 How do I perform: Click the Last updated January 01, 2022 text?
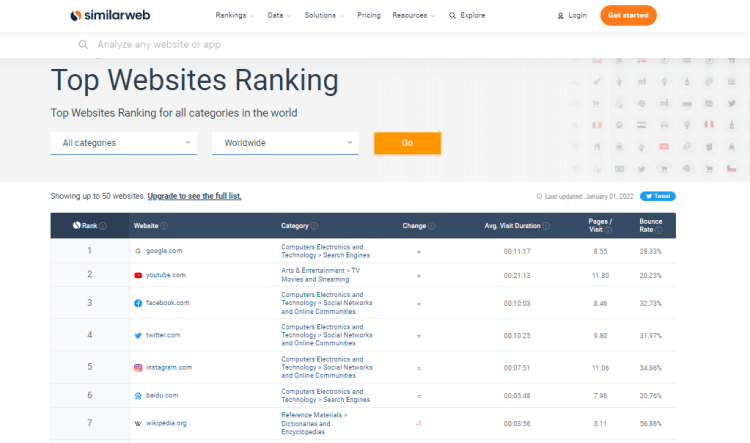tap(589, 196)
